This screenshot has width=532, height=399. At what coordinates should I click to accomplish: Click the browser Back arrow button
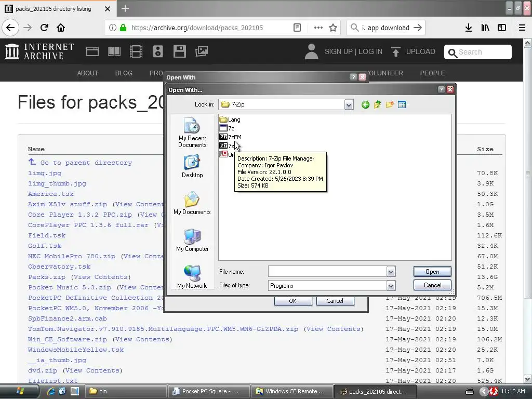pyautogui.click(x=10, y=28)
